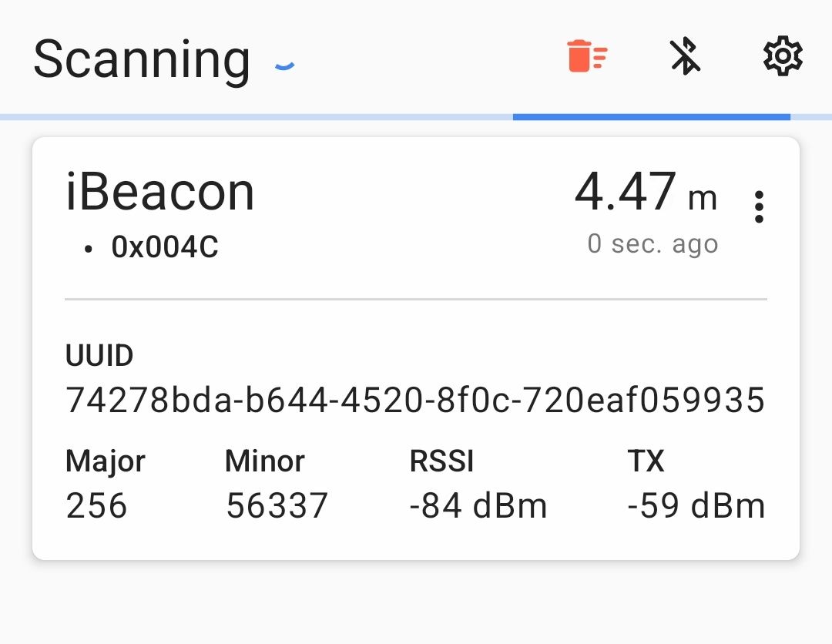Image resolution: width=832 pixels, height=644 pixels.
Task: Click the Scanning title text
Action: click(x=142, y=59)
